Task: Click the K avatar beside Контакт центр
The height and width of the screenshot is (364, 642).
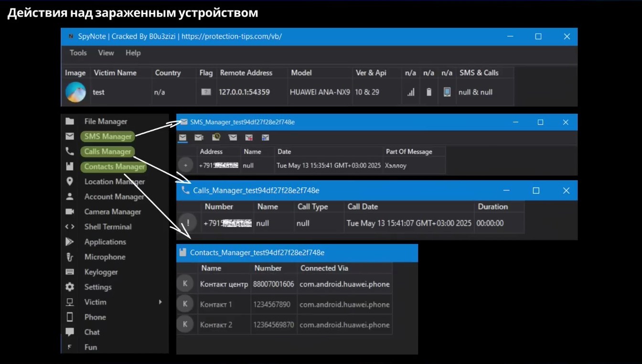Action: [x=185, y=284]
